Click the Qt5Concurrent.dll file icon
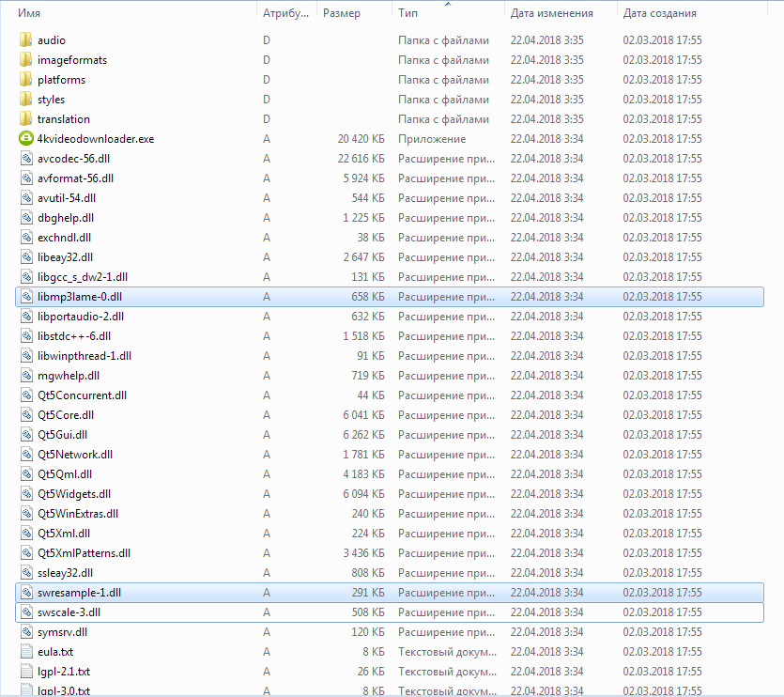Image resolution: width=784 pixels, height=697 pixels. (x=26, y=395)
